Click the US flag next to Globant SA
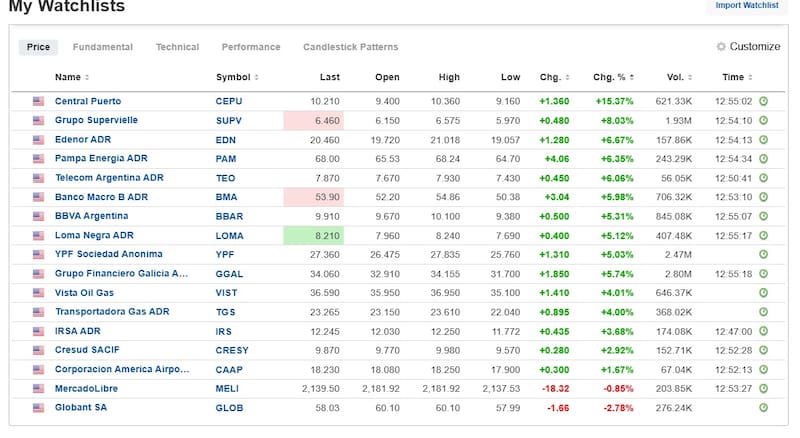Image resolution: width=800 pixels, height=438 pixels. click(x=39, y=407)
